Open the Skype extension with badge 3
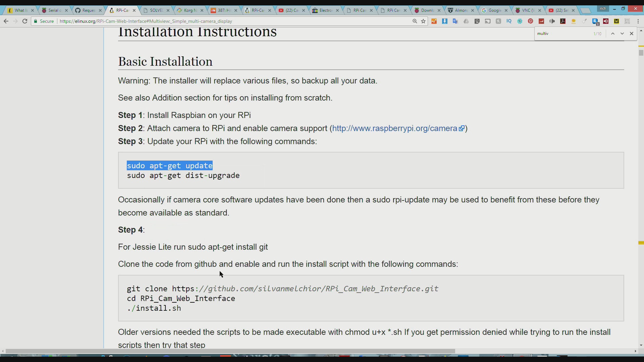 click(595, 21)
